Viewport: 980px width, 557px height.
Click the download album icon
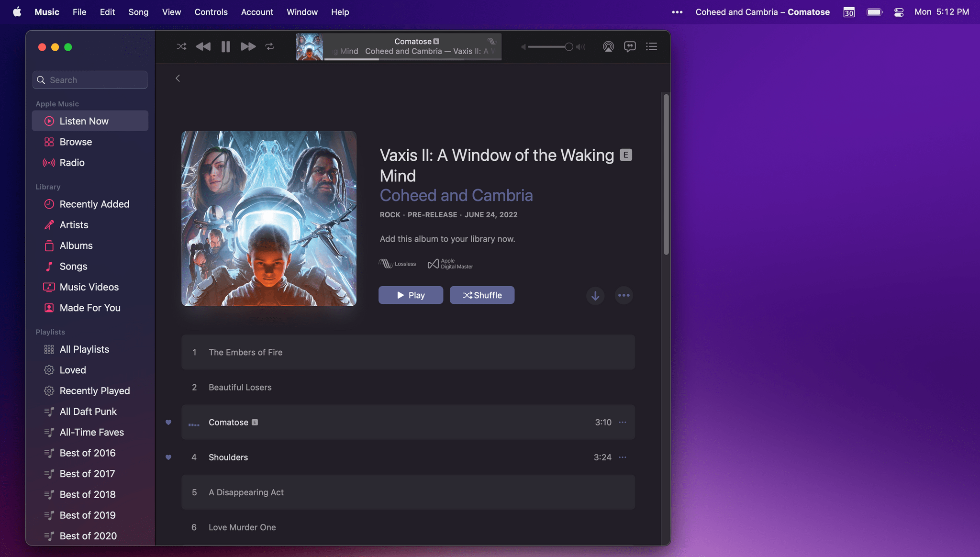coord(595,295)
